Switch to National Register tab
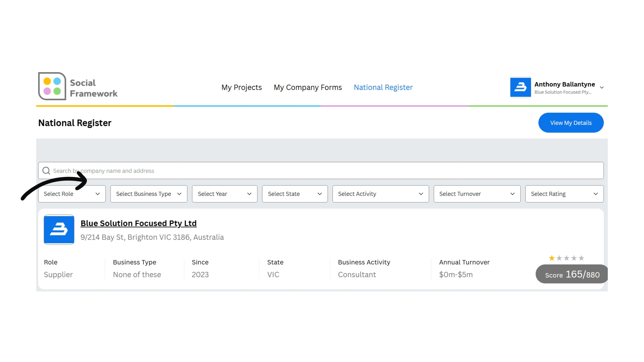This screenshot has height=362, width=644. (383, 87)
